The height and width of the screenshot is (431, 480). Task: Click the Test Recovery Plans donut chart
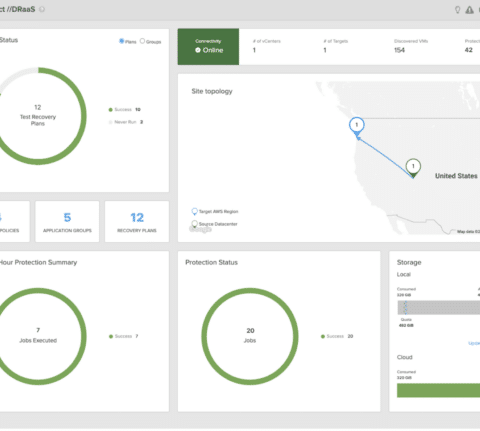pyautogui.click(x=38, y=116)
